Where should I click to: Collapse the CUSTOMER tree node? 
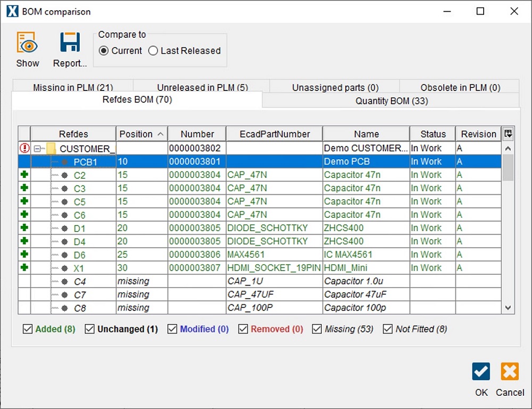click(x=37, y=149)
